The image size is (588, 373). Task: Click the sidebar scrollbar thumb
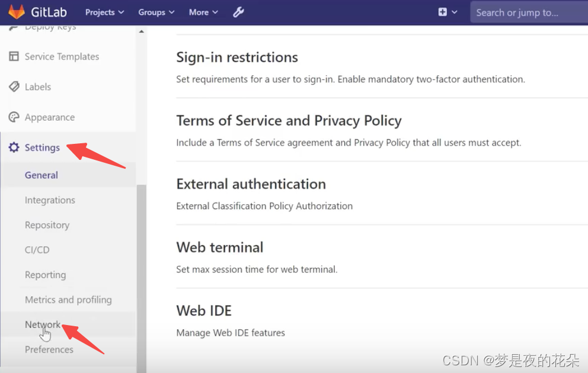coord(142,279)
